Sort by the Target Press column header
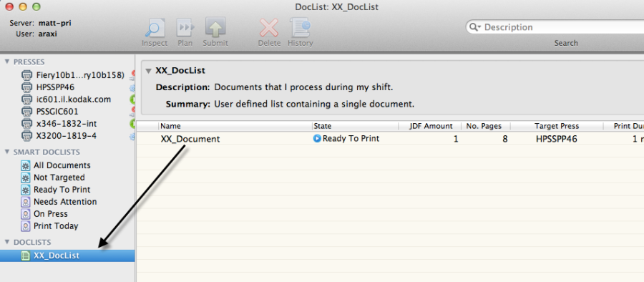This screenshot has width=644, height=282. pyautogui.click(x=557, y=126)
